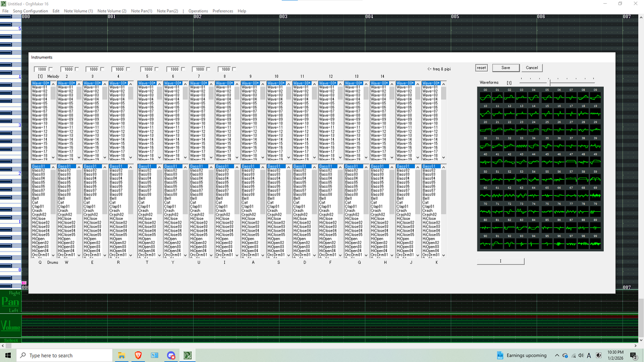Open File Explorer from the taskbar
644x362 pixels.
[x=122, y=355]
